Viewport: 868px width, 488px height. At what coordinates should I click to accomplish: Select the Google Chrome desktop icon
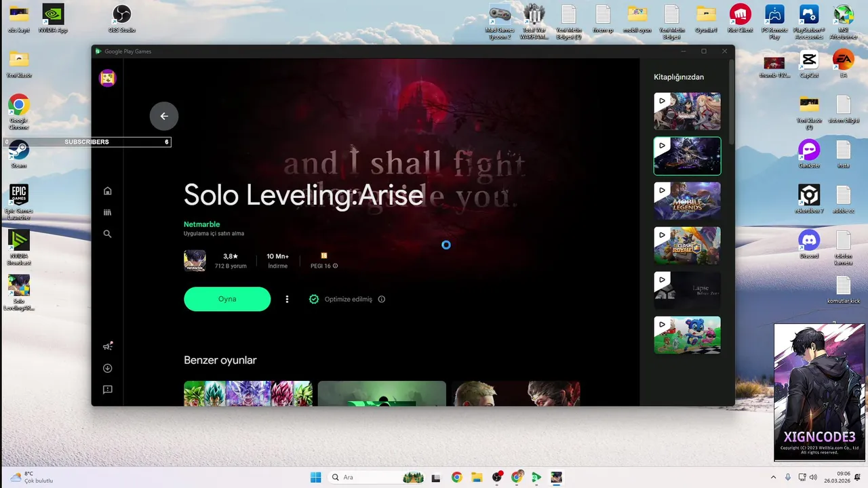[19, 112]
